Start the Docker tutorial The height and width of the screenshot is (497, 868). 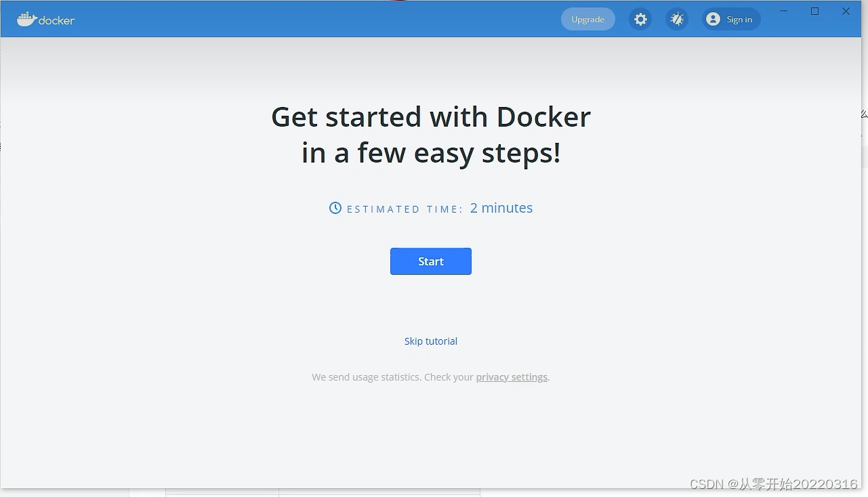(x=430, y=261)
